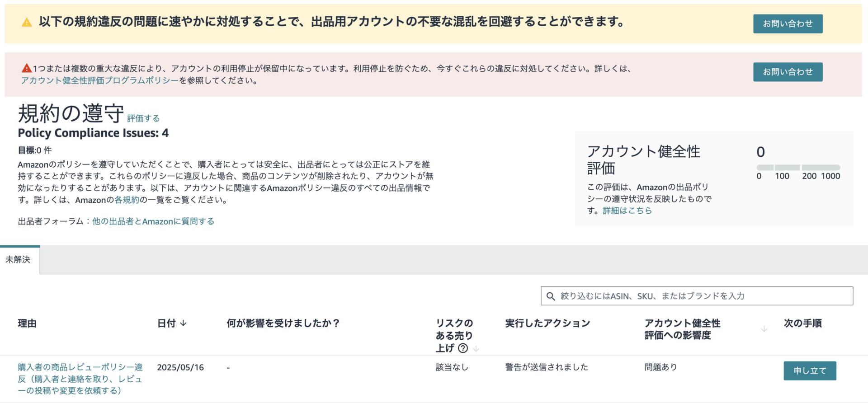This screenshot has height=403, width=868.
Task: Click the 警告が送信されました cell
Action: pos(547,367)
